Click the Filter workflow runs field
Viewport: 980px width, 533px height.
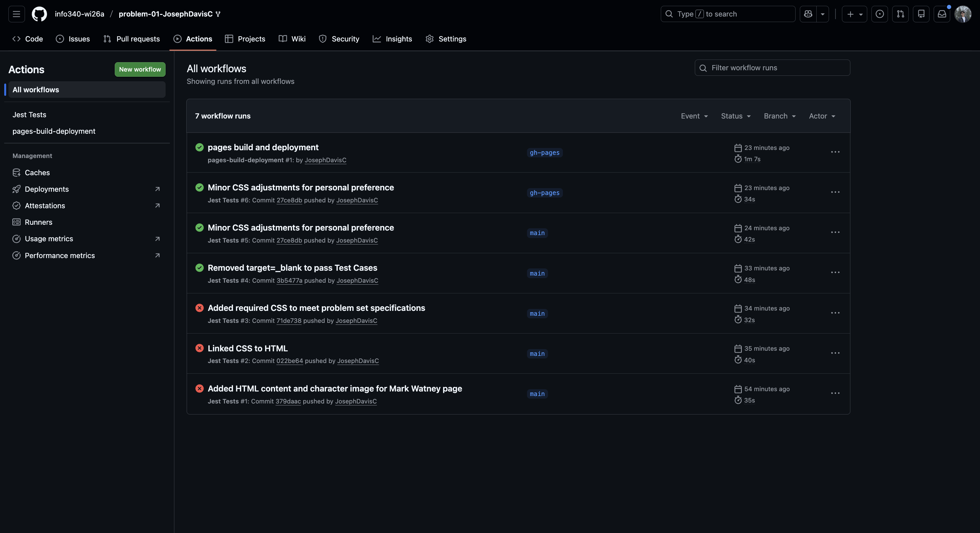tap(772, 68)
